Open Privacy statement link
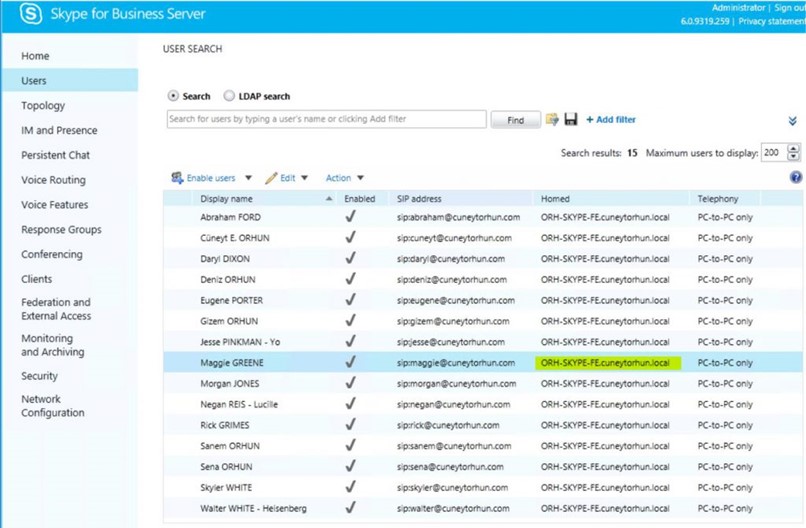806x528 pixels. tap(772, 21)
